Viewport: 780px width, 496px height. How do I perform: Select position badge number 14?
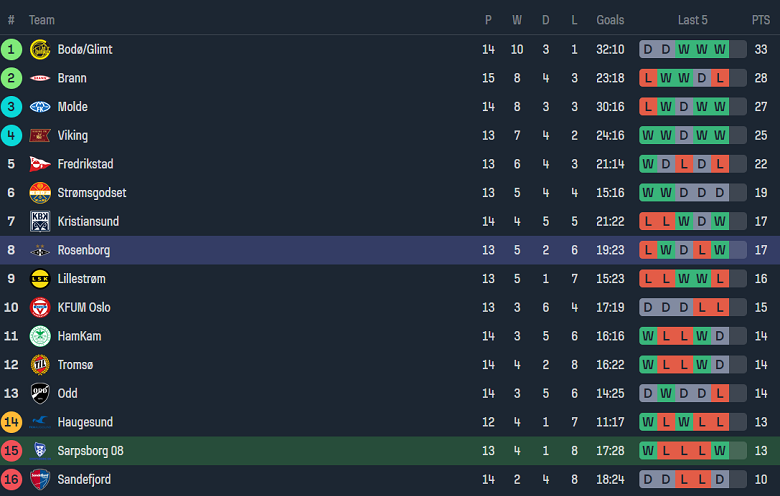[12, 422]
